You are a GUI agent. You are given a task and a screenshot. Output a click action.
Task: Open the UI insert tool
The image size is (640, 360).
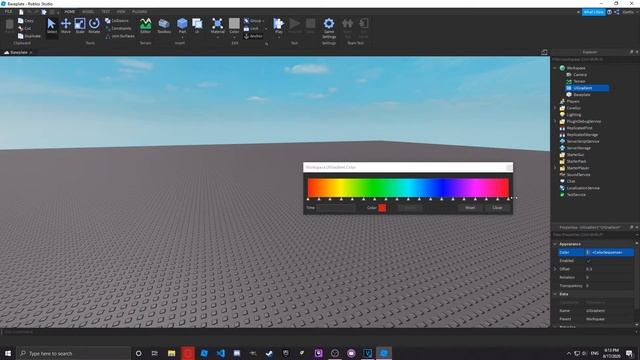[x=198, y=26]
